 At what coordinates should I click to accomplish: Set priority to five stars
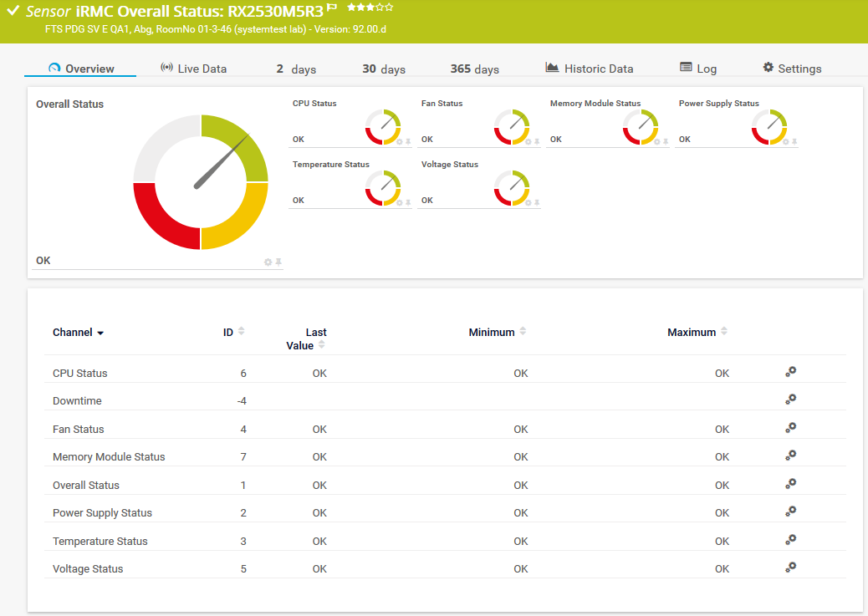[x=389, y=8]
